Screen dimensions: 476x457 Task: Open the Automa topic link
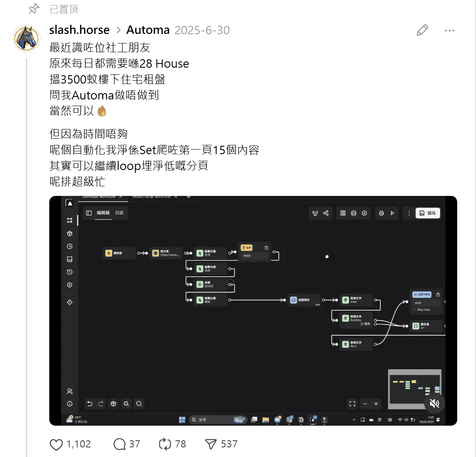(x=148, y=30)
